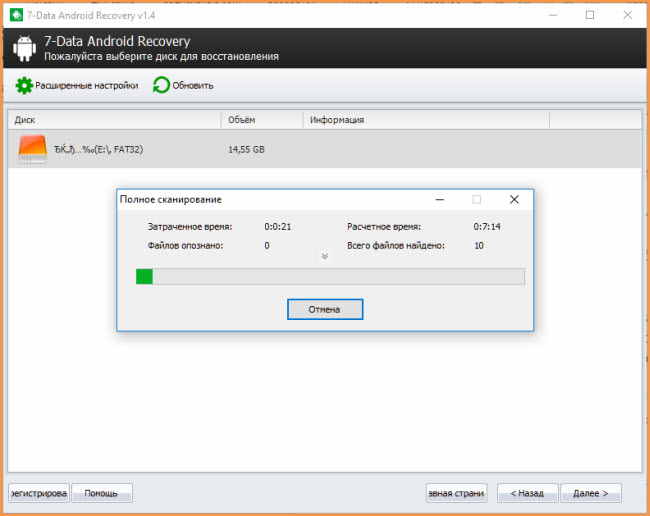Click Полное сканирование dialog title
Viewport: 650px width, 516px height.
[x=171, y=200]
